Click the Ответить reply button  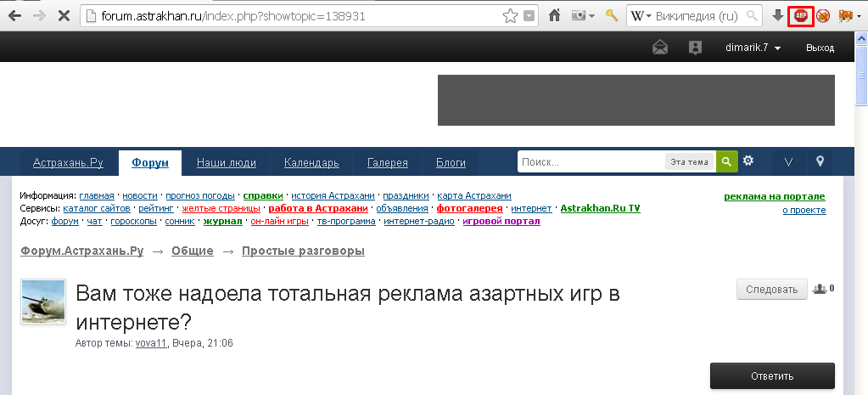[772, 376]
